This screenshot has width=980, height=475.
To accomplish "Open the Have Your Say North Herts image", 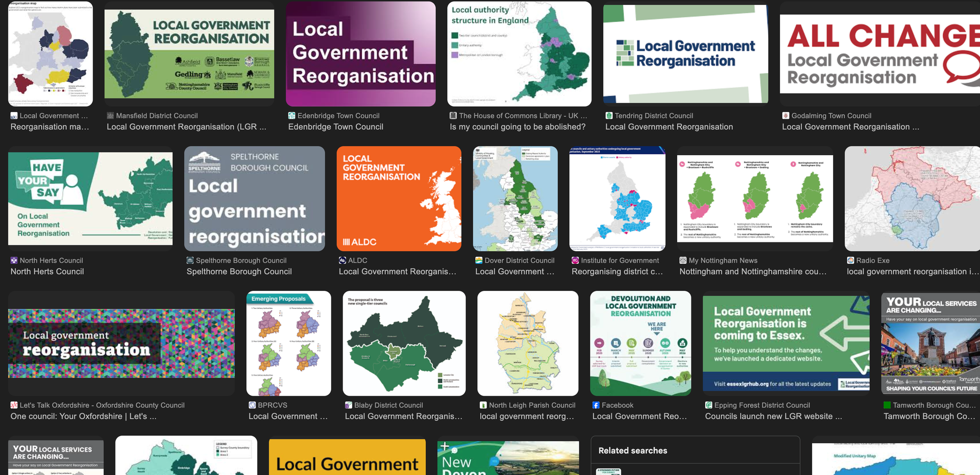I will tap(90, 199).
